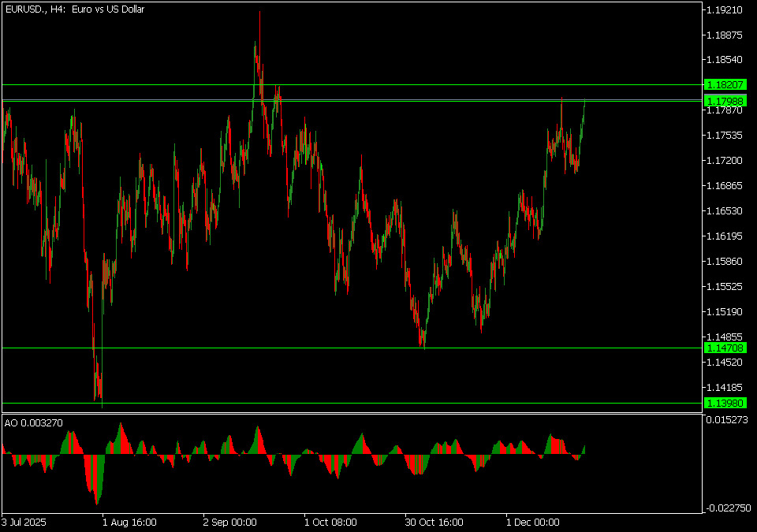Image resolution: width=757 pixels, height=532 pixels.
Task: Click the 1.19210 top price scale value
Action: pos(724,10)
